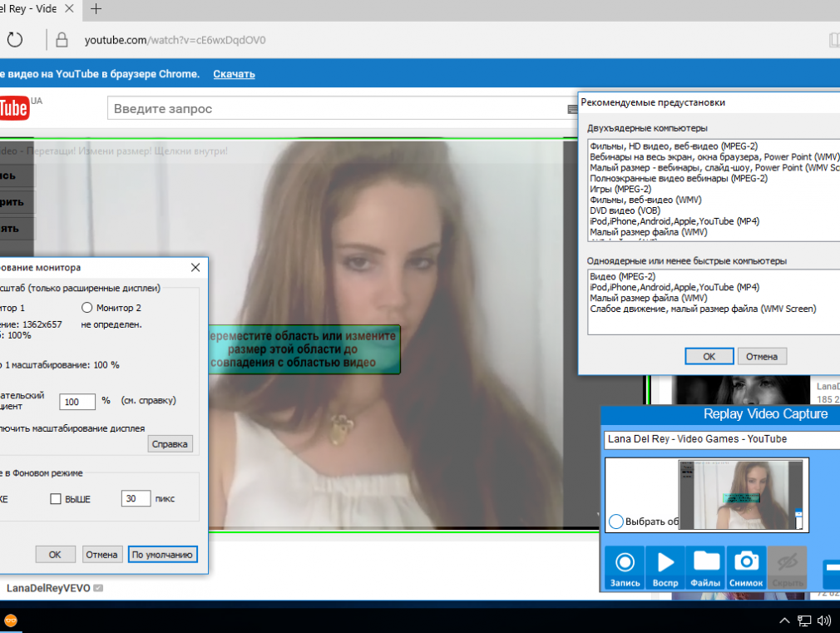Image resolution: width=840 pixels, height=633 pixels.
Task: Toggle the ВЫШЕ checkbox
Action: pos(56,499)
